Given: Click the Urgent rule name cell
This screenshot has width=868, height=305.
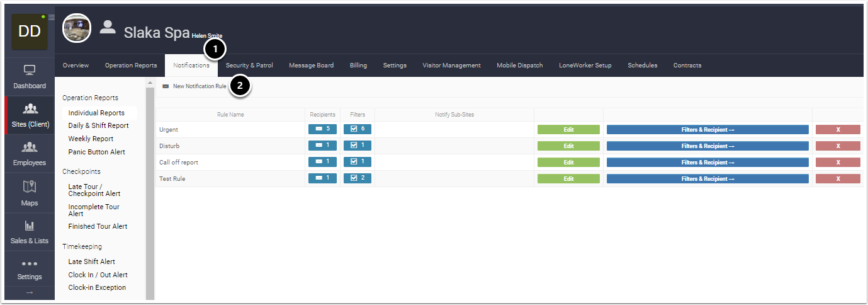Looking at the screenshot, I should [230, 129].
